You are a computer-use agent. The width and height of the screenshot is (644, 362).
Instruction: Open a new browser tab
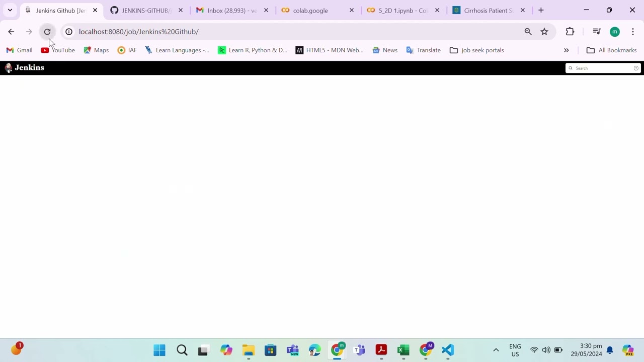pos(541,10)
